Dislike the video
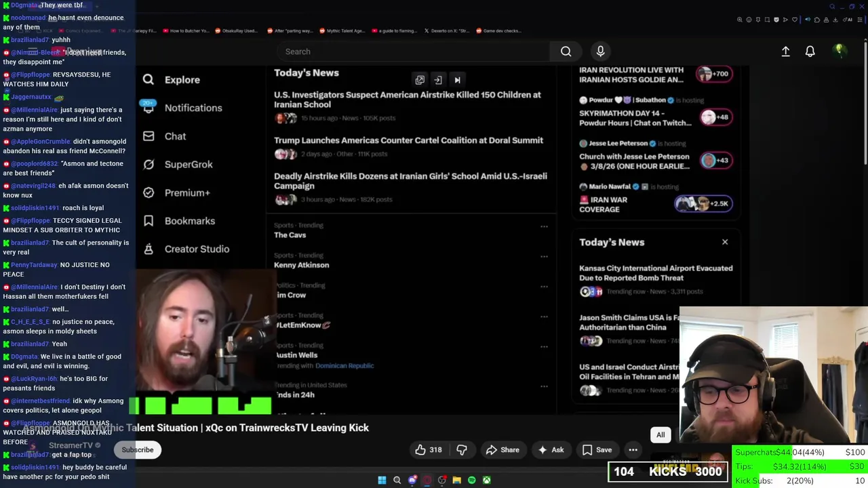 [462, 450]
